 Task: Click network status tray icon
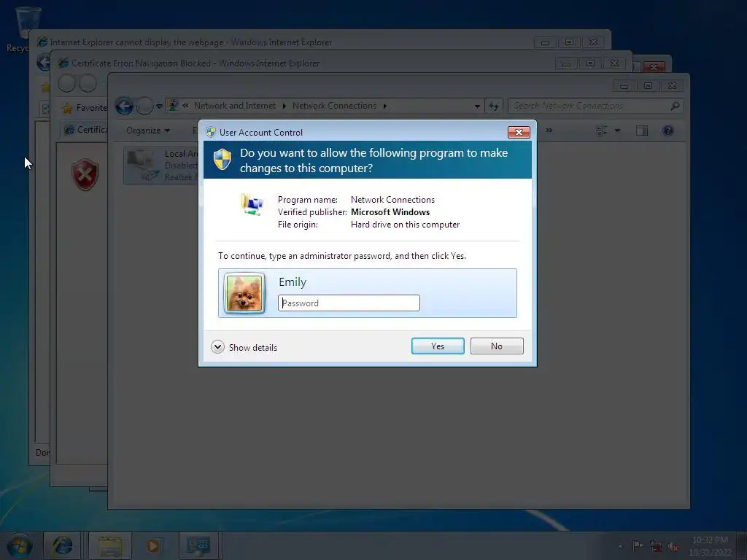coord(656,546)
